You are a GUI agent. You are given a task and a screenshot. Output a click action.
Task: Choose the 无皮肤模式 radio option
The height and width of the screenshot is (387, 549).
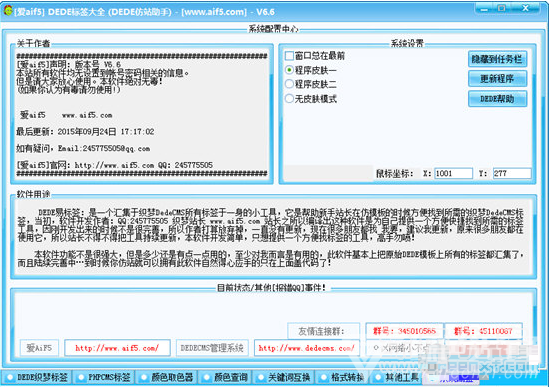tap(289, 99)
